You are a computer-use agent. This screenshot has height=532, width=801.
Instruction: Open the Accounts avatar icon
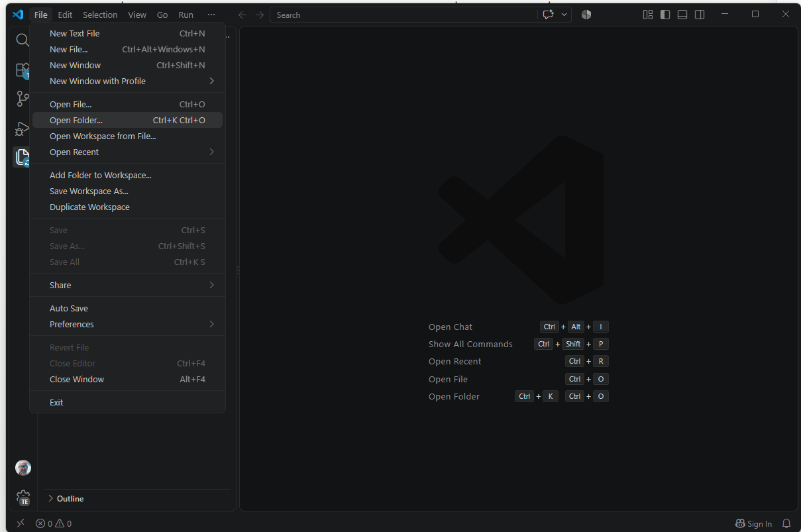[x=23, y=468]
